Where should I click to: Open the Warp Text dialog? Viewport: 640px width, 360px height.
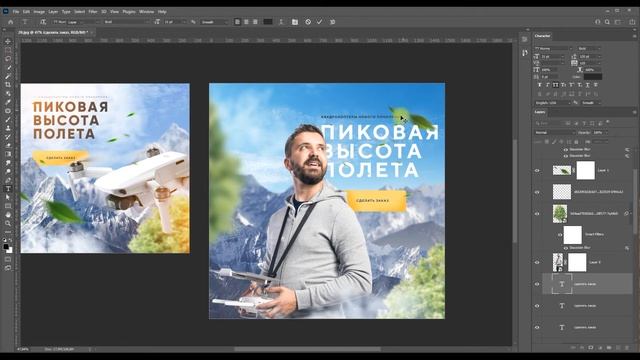pyautogui.click(x=281, y=22)
